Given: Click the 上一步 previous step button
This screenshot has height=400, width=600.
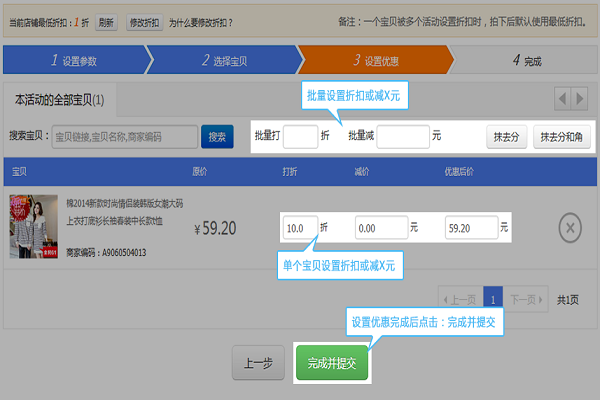Looking at the screenshot, I should [x=258, y=362].
